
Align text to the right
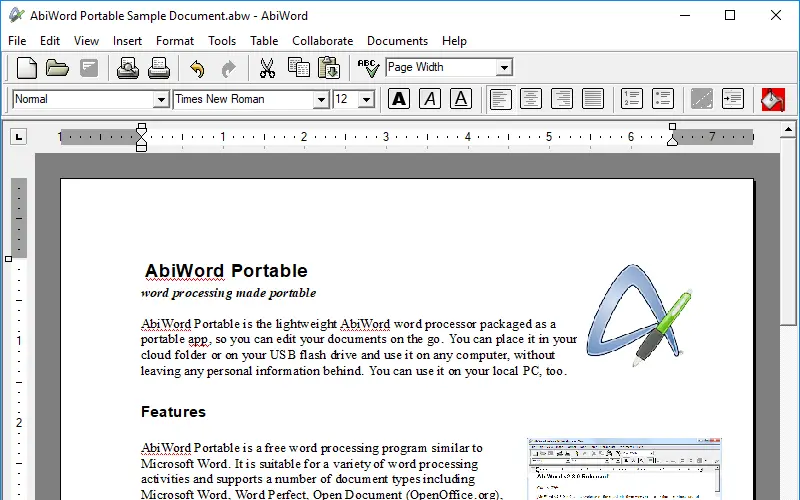coord(562,99)
